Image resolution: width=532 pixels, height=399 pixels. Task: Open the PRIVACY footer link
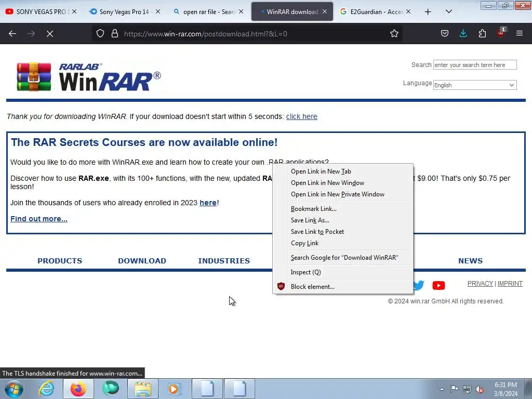pyautogui.click(x=480, y=284)
